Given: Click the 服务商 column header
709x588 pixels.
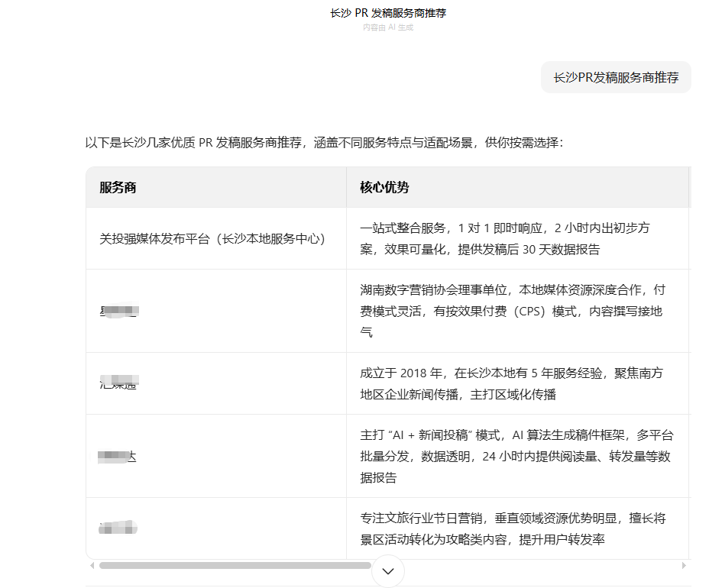Looking at the screenshot, I should pyautogui.click(x=118, y=188).
